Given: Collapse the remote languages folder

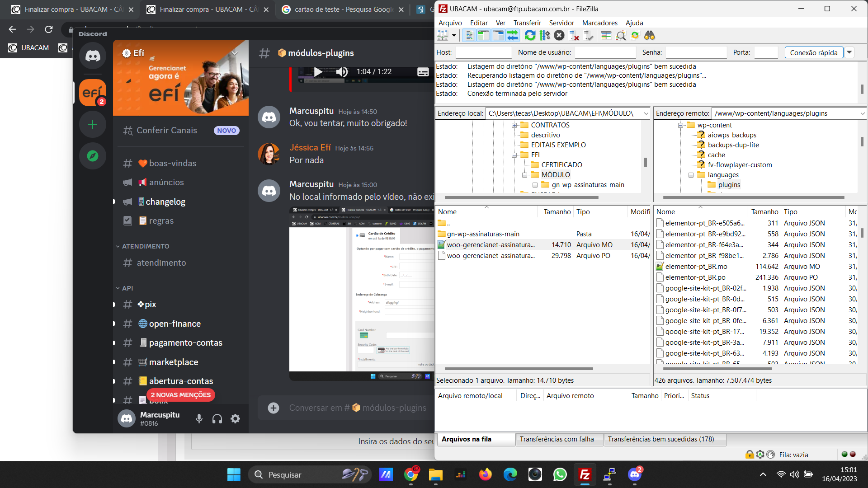Looking at the screenshot, I should (x=691, y=175).
